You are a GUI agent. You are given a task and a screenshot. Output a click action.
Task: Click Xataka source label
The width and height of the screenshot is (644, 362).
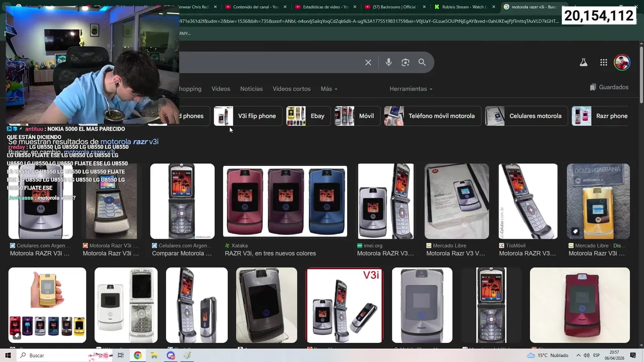[239, 245]
